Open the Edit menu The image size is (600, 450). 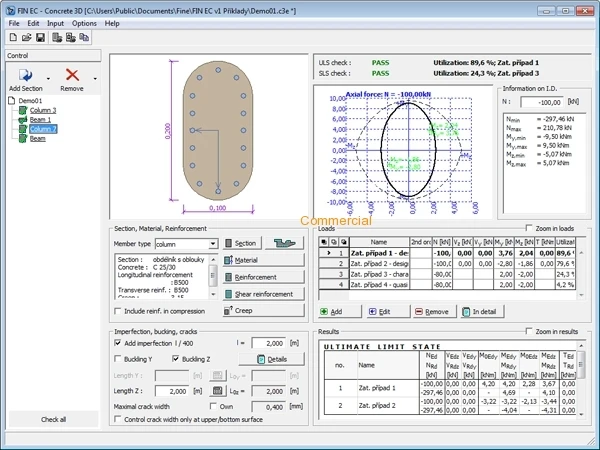[x=33, y=23]
